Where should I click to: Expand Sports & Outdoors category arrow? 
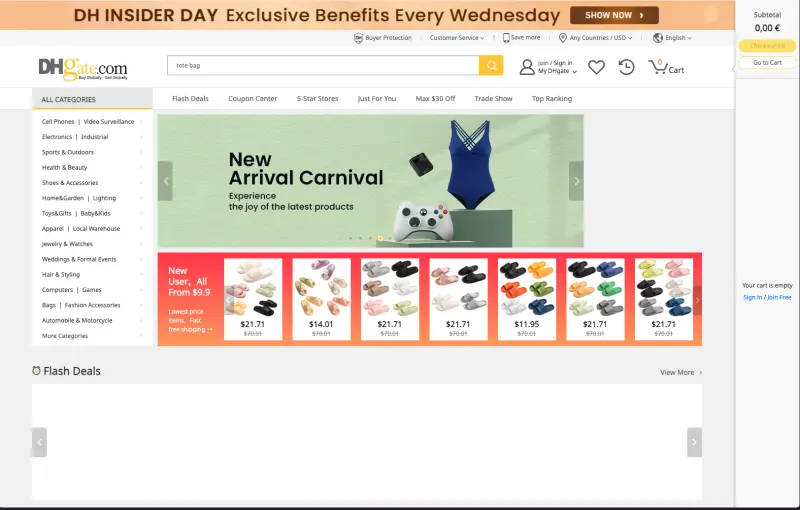(x=141, y=152)
